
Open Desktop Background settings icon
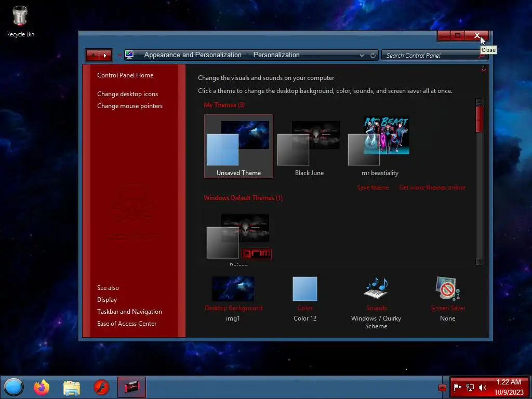tap(233, 289)
